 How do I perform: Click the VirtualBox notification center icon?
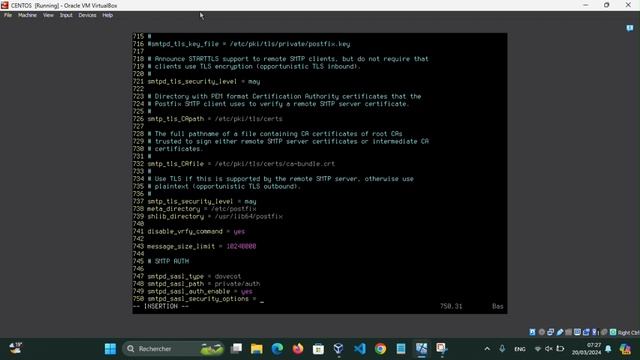coord(630,28)
